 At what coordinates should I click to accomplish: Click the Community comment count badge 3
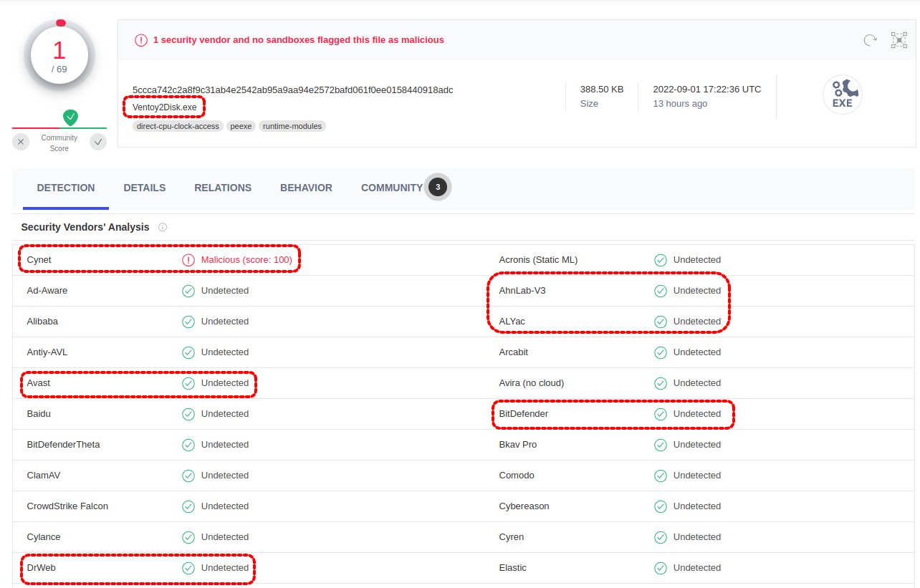click(438, 187)
